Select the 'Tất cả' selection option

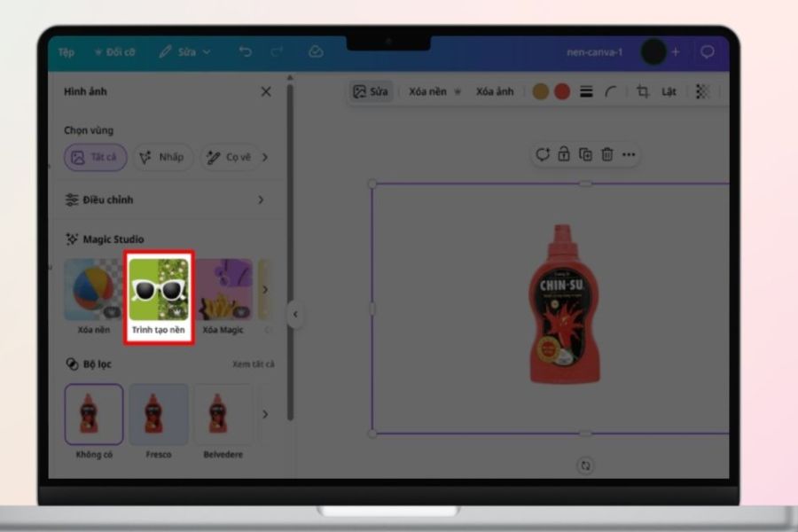pos(96,157)
